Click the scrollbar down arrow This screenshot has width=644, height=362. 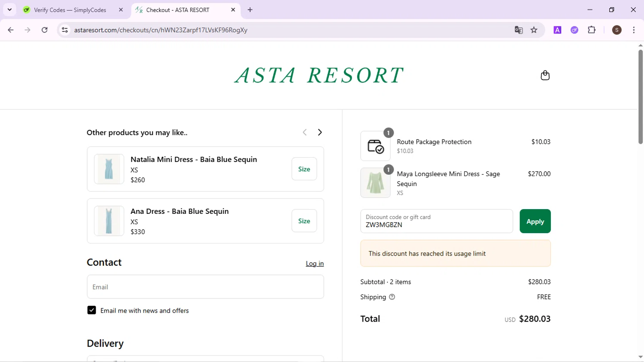pos(640,357)
